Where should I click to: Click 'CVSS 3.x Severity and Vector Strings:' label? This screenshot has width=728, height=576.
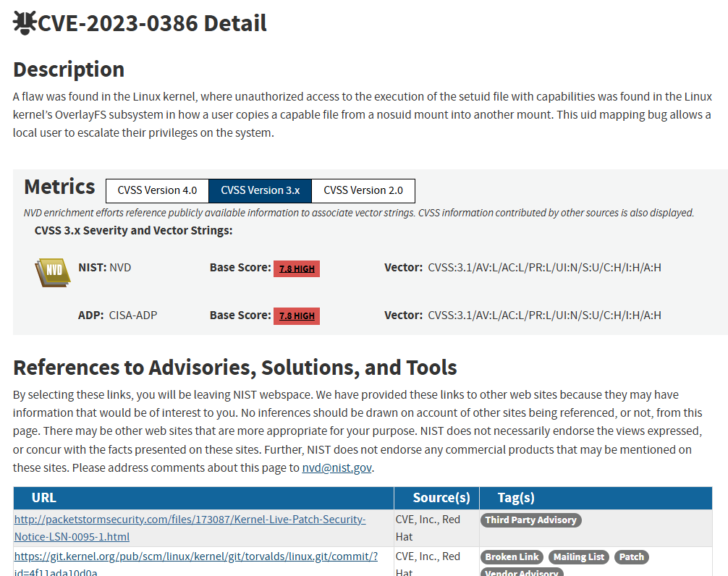click(133, 231)
